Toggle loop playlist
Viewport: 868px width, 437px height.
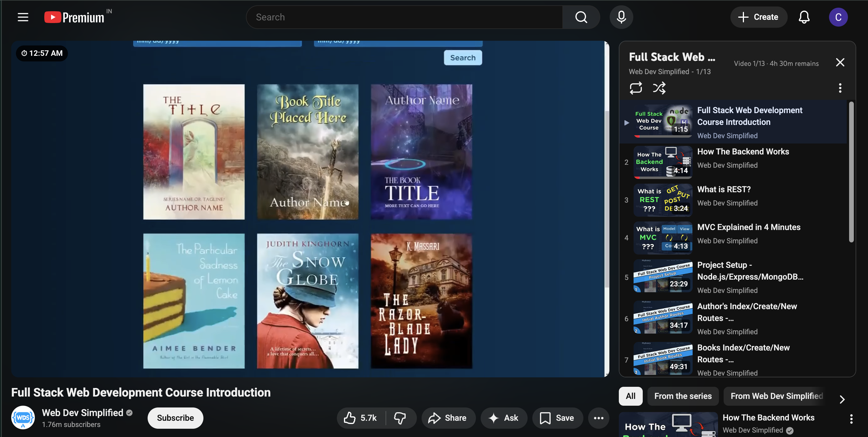[636, 88]
